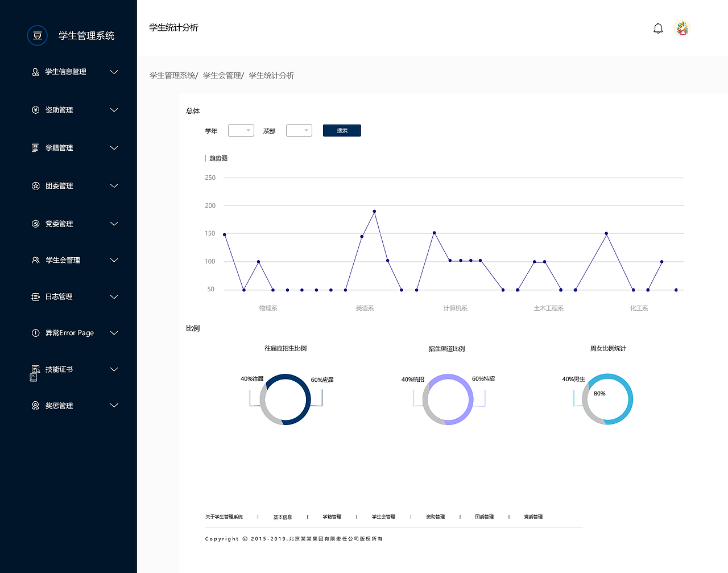Open 学生信息管理 menu item
This screenshot has height=573, width=728.
point(66,72)
